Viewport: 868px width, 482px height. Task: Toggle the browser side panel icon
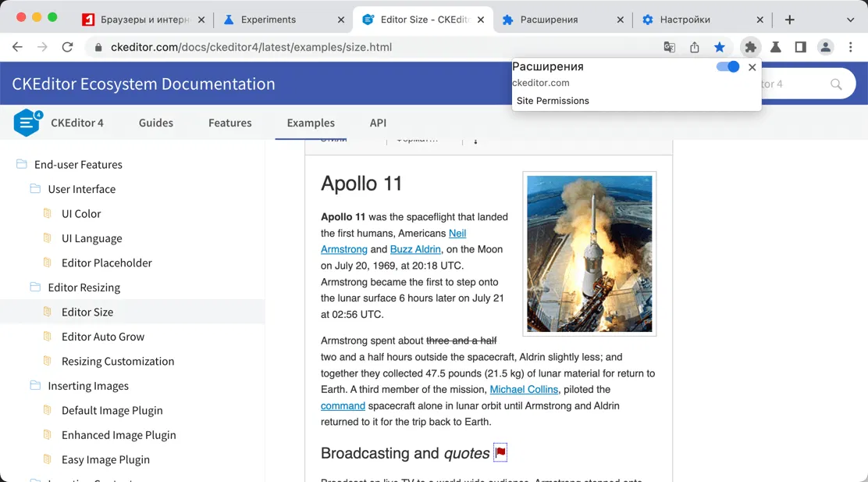pyautogui.click(x=800, y=47)
